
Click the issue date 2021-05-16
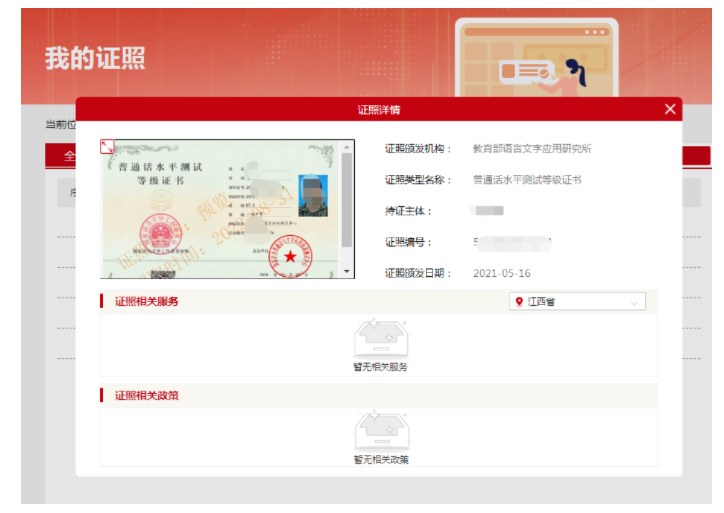tap(501, 273)
